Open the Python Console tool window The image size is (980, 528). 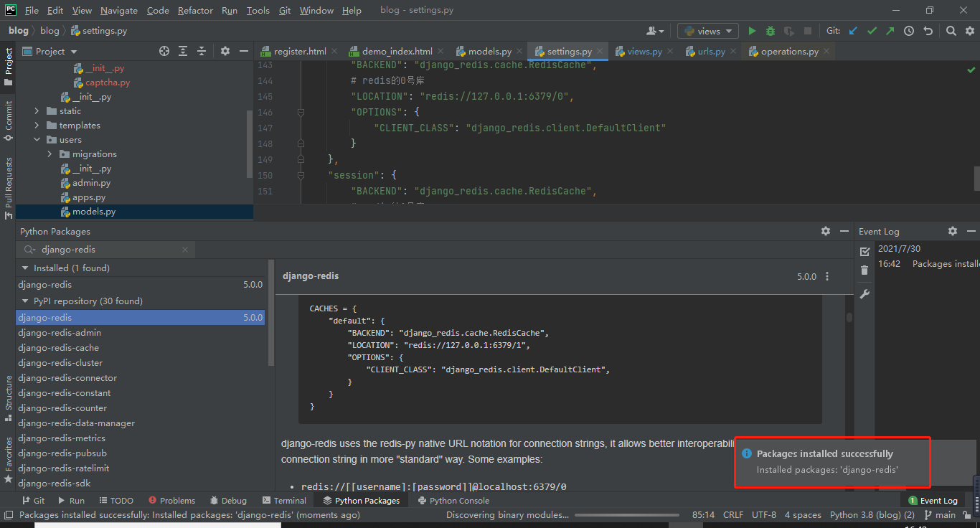click(454, 501)
